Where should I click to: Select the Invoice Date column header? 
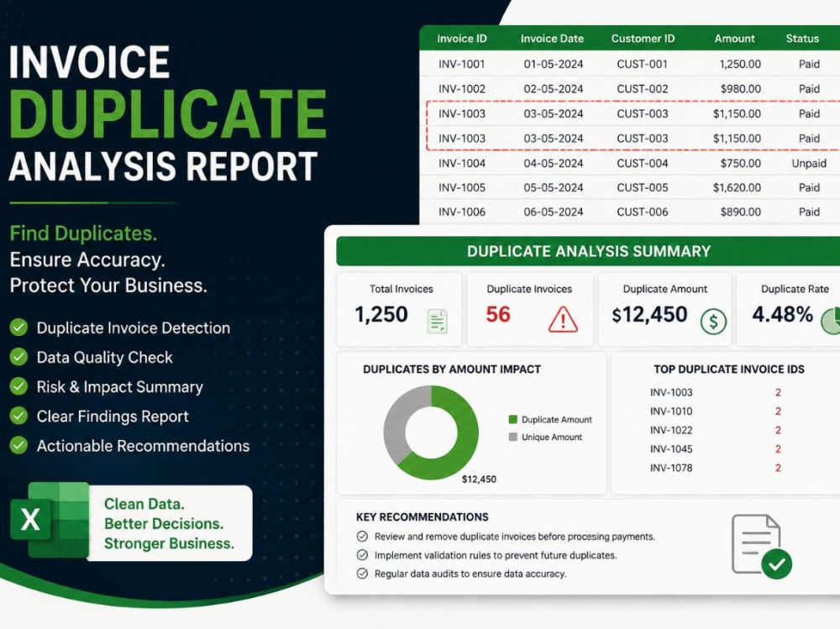coord(552,39)
